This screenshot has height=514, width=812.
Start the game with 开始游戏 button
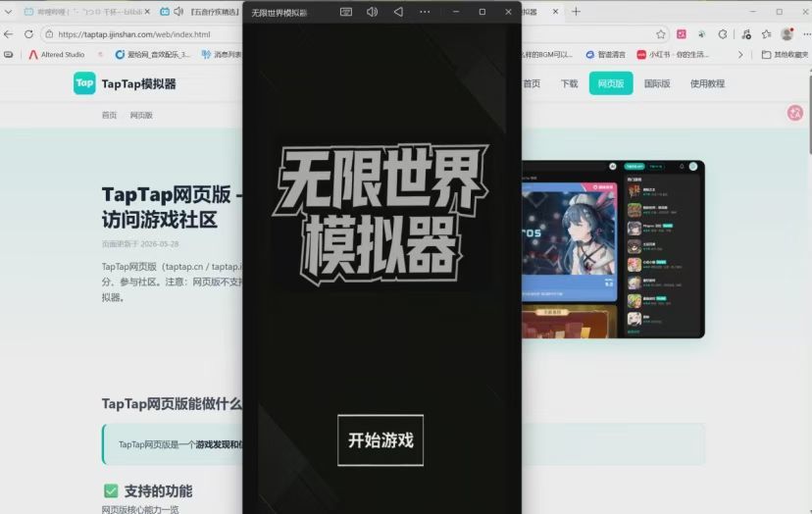coord(381,439)
